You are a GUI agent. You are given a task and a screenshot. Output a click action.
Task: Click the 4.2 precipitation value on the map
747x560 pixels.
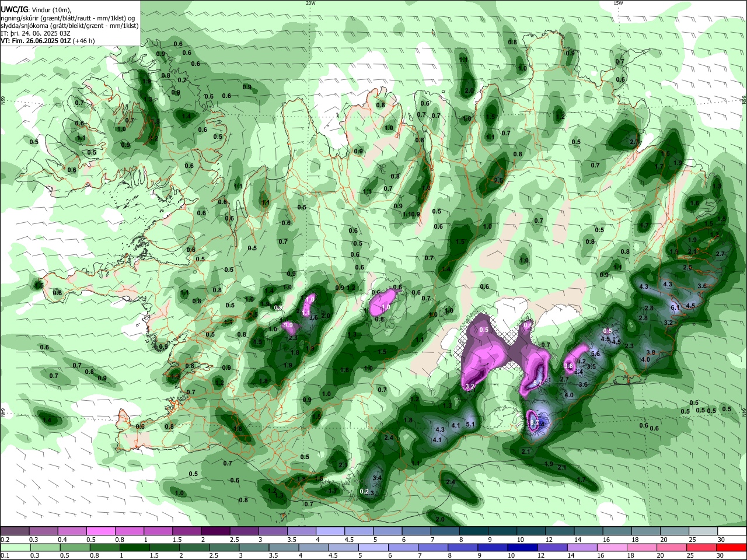pos(581,361)
